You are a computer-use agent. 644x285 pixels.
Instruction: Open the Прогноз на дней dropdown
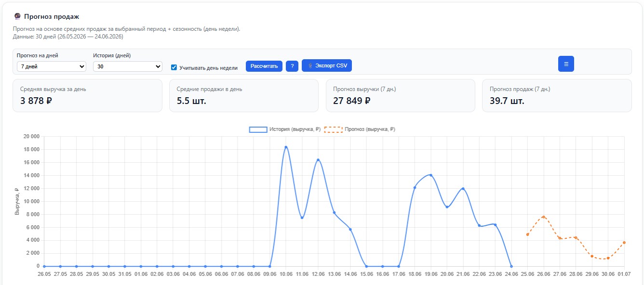tap(52, 66)
